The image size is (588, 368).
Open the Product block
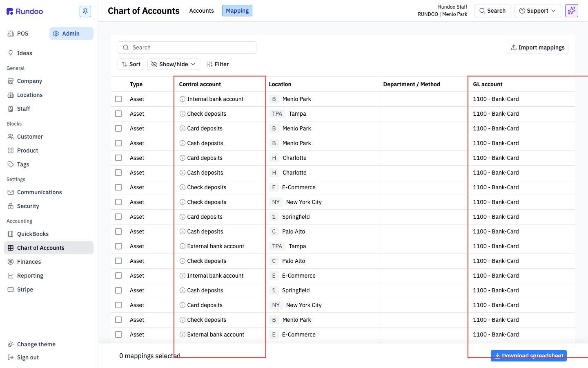click(49, 150)
